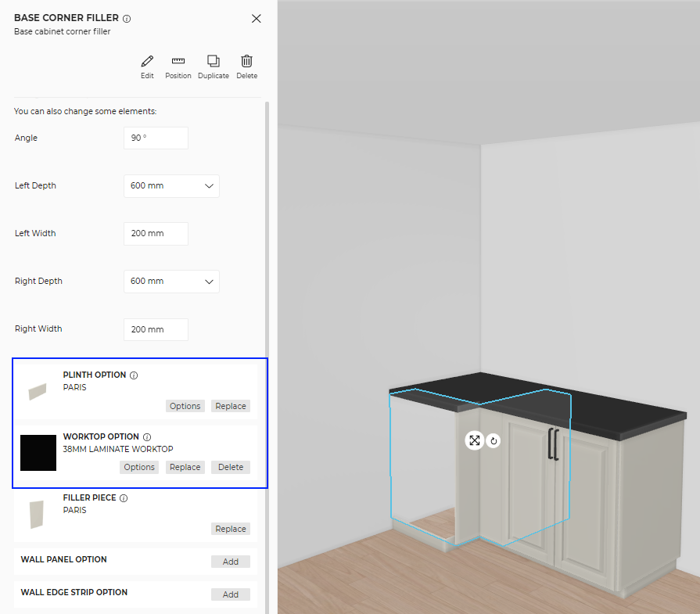Select the Left Width value field
The height and width of the screenshot is (614, 700).
(x=156, y=234)
